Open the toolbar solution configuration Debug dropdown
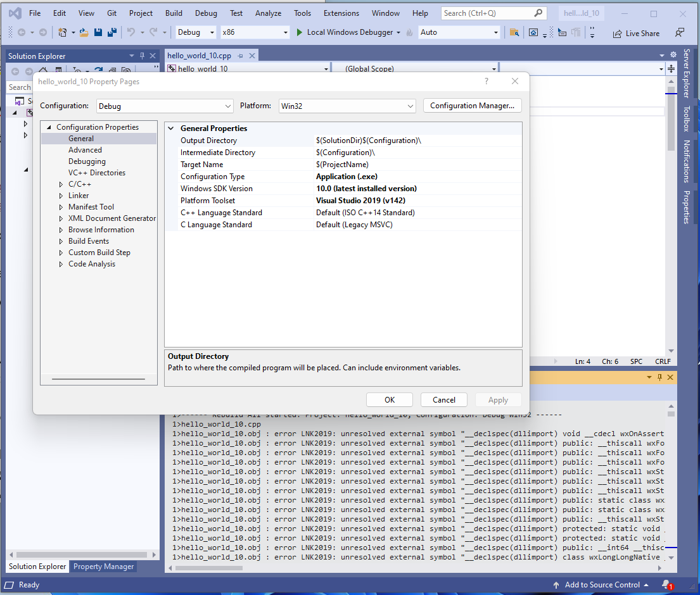 coord(196,32)
